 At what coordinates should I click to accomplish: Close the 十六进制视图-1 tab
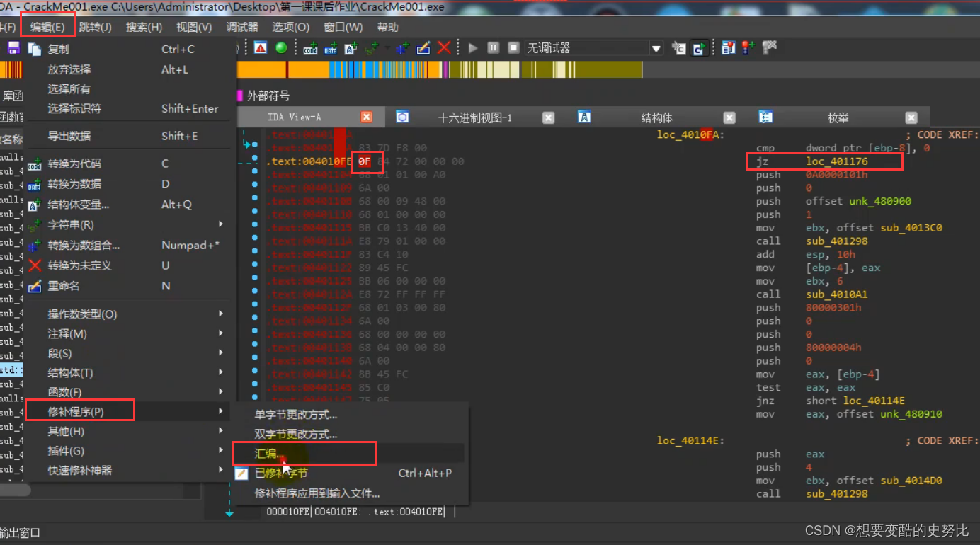548,117
